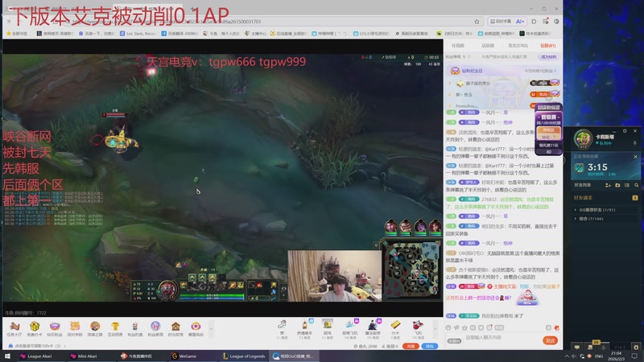
Task: Click the Douyu chat message input field
Action: pos(501,338)
